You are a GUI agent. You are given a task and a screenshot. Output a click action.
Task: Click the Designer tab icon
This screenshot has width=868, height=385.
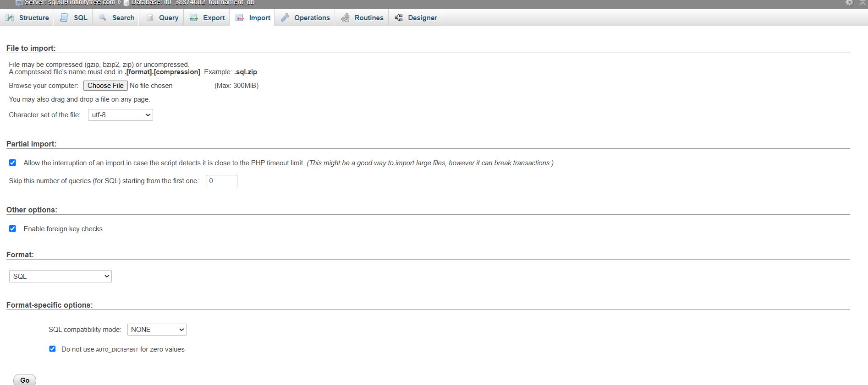point(399,17)
